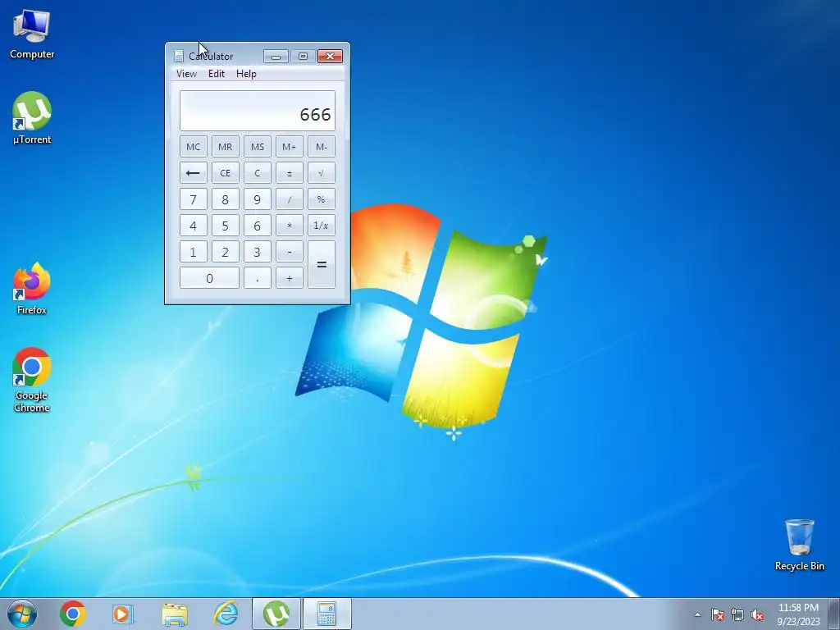Screen dimensions: 840x630
Task: Click digit 5 on the calculator
Action: pos(225,226)
